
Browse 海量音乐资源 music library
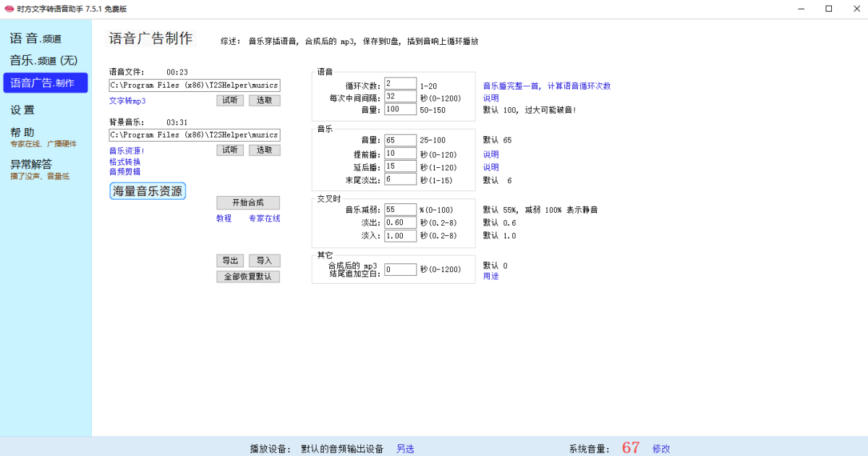(x=148, y=191)
